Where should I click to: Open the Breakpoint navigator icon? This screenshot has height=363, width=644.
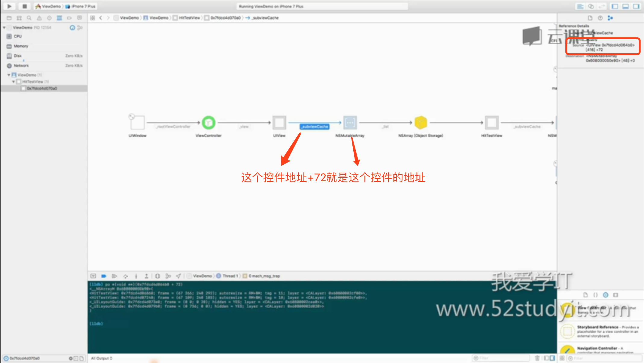69,18
